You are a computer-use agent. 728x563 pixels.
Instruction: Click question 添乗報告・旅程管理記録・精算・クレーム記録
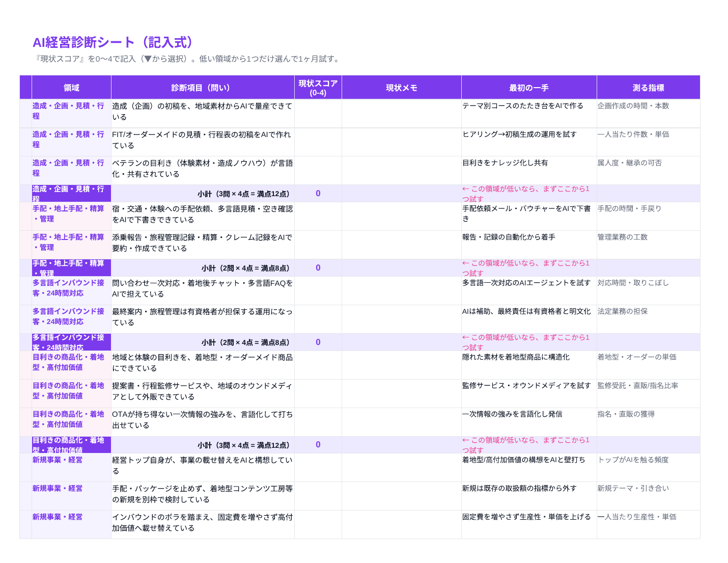pos(202,243)
